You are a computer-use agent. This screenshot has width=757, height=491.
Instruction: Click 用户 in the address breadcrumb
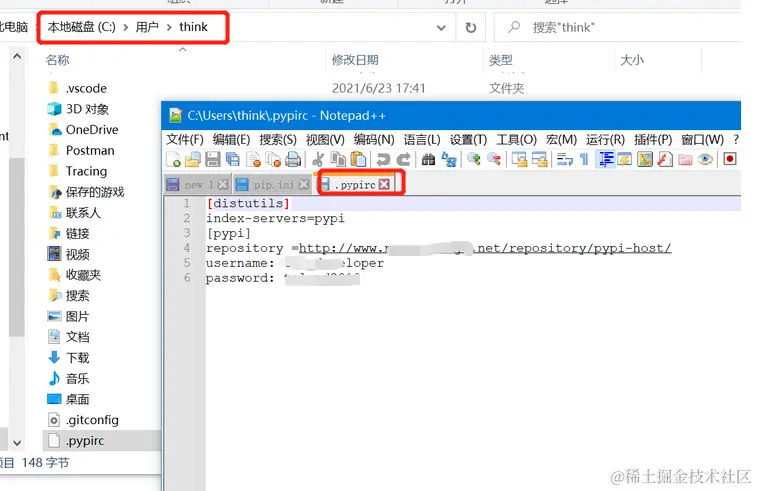(x=147, y=27)
